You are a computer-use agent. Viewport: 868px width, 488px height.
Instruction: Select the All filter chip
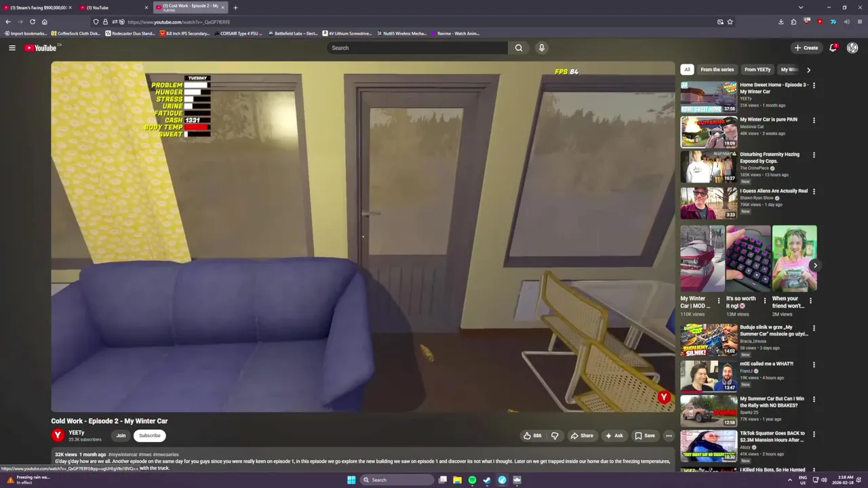pos(687,69)
